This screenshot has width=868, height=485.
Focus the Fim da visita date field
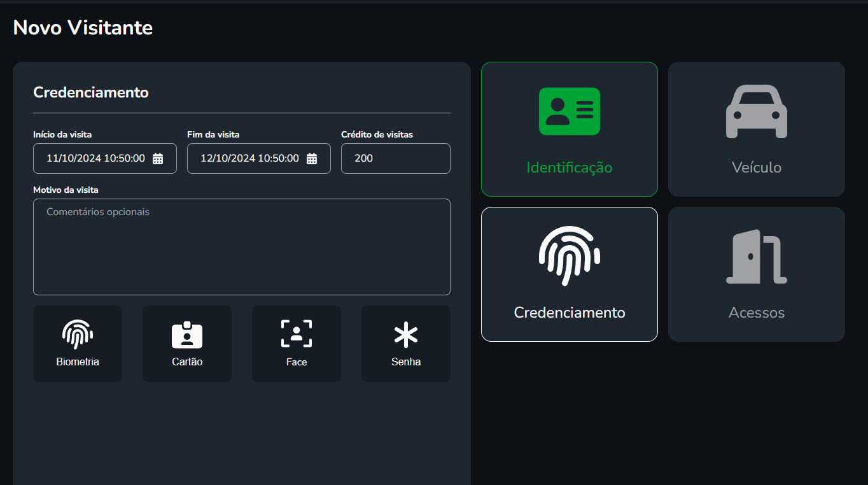[x=249, y=158]
